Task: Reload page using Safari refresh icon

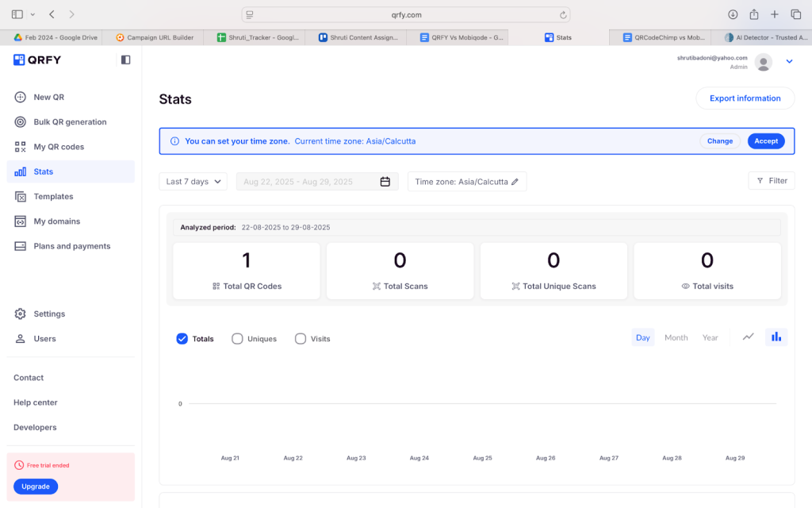Action: pos(563,14)
